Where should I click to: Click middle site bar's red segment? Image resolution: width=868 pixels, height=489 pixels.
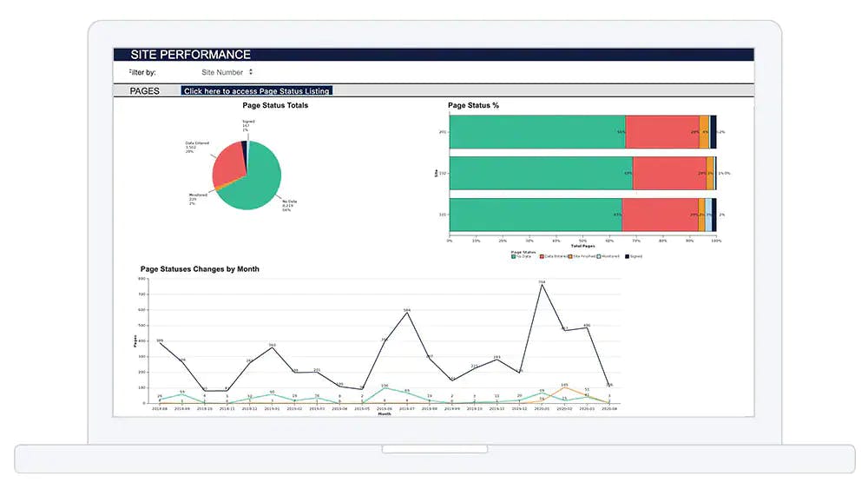click(x=669, y=174)
